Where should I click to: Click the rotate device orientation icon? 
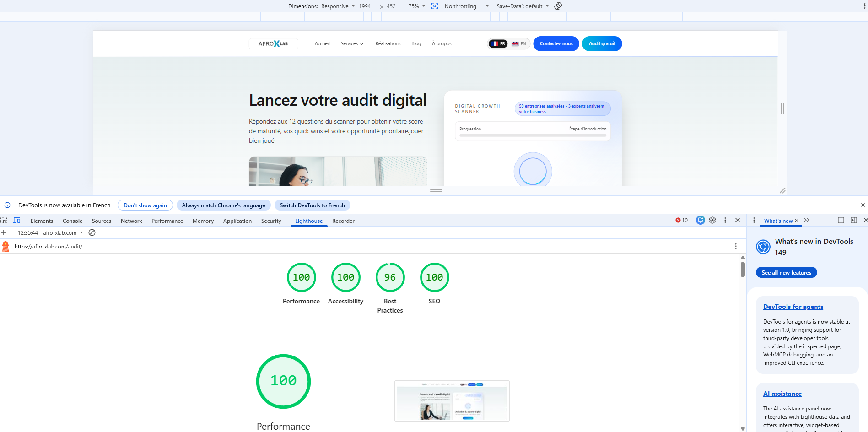(x=558, y=6)
